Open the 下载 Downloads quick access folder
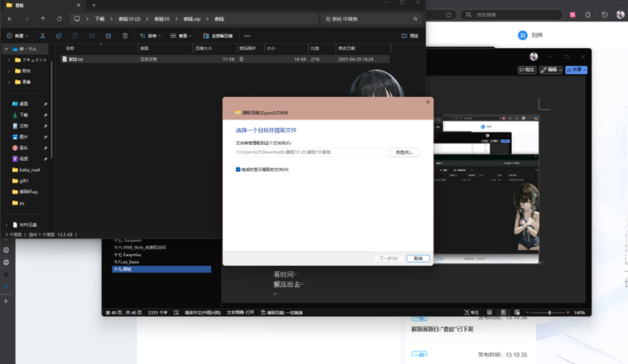This screenshot has width=628, height=364. [23, 115]
